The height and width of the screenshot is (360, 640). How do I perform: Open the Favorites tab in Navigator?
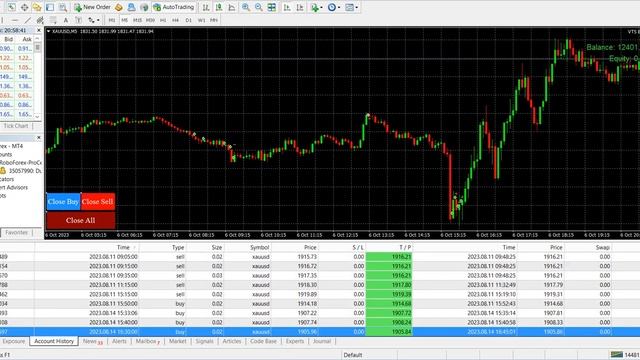16,232
